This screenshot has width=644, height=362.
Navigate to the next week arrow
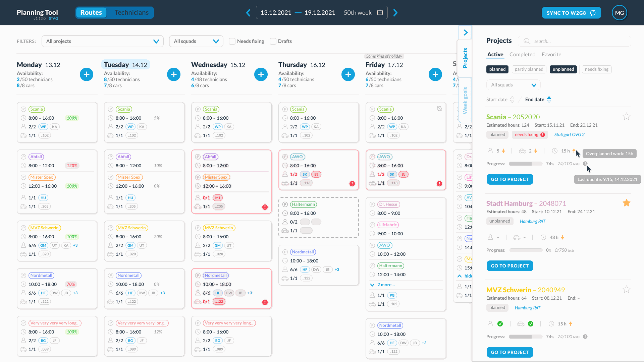[395, 12]
